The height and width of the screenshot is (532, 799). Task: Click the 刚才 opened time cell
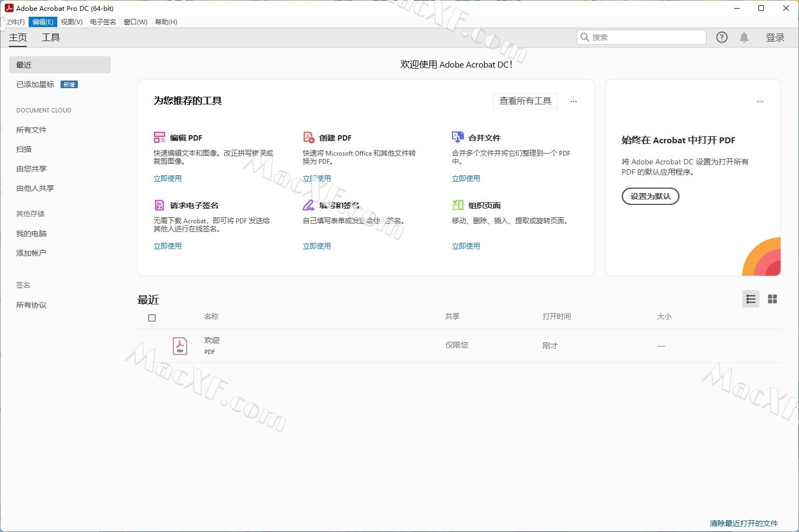tap(550, 345)
